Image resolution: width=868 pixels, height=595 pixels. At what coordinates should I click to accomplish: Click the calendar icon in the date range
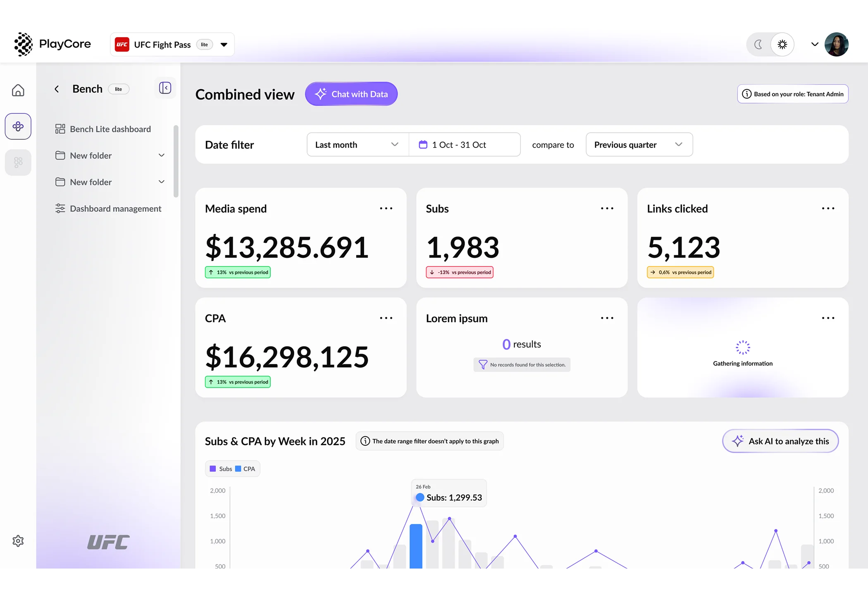click(423, 145)
